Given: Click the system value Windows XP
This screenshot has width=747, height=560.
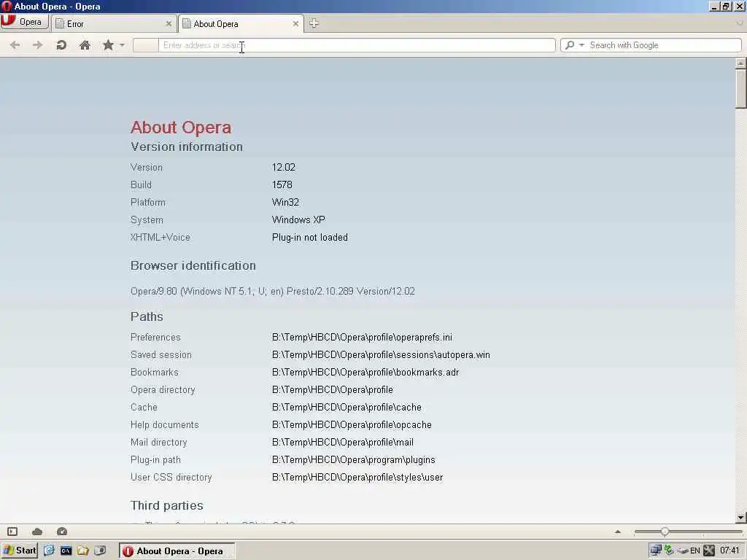Looking at the screenshot, I should coord(298,220).
